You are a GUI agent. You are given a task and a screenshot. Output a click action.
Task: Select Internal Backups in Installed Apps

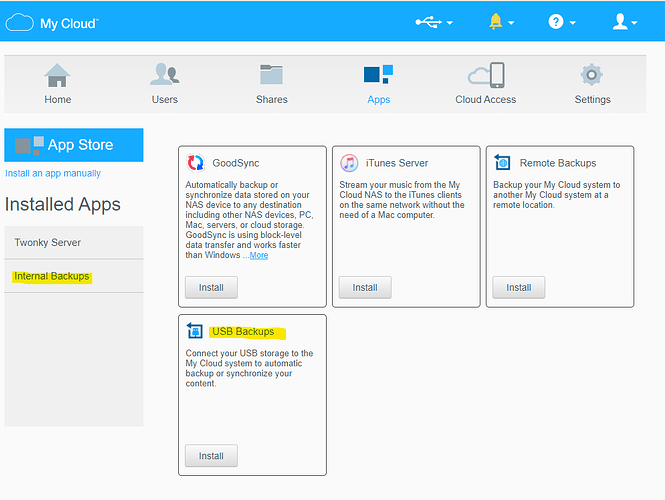[74, 277]
